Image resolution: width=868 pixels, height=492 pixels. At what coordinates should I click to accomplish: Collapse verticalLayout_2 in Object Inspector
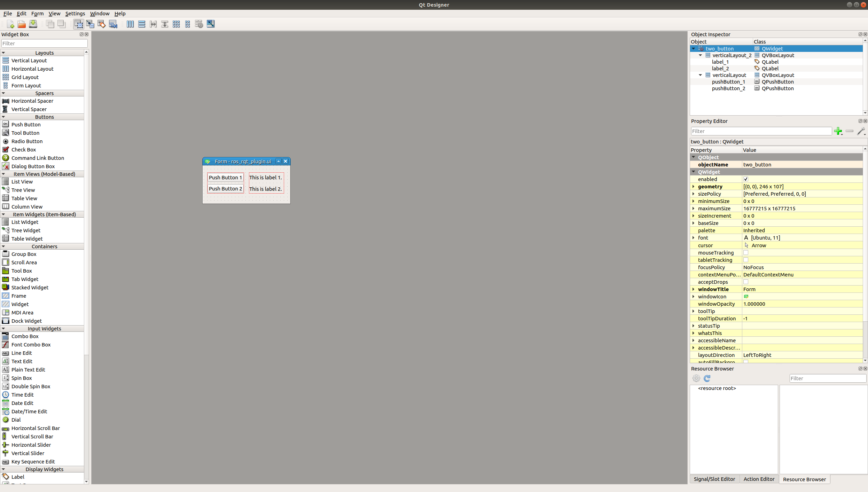point(700,55)
